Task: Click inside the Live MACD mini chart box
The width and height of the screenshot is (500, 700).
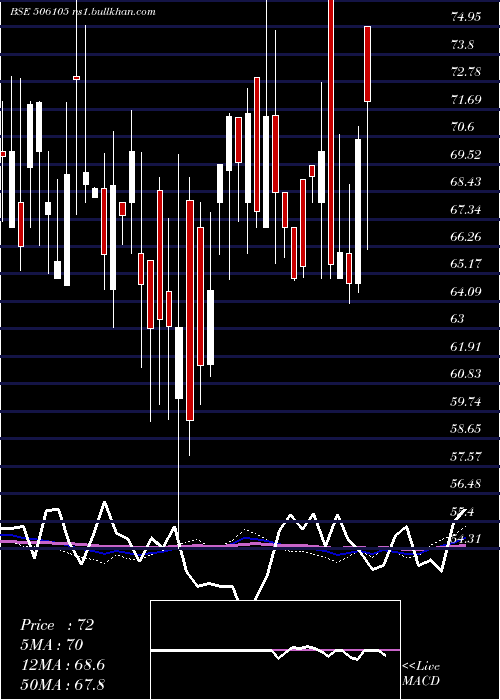Action: 275,650
